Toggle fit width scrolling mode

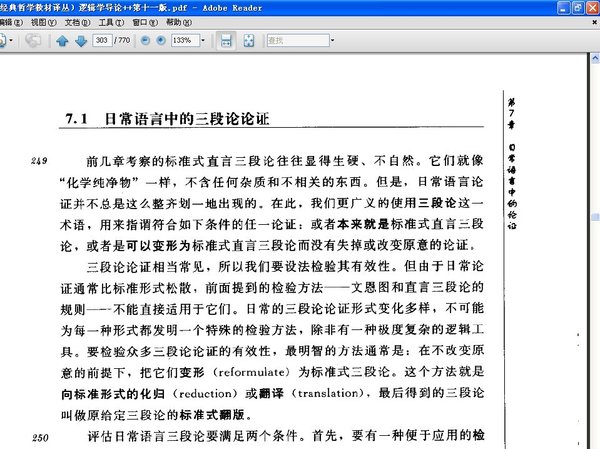click(x=226, y=40)
